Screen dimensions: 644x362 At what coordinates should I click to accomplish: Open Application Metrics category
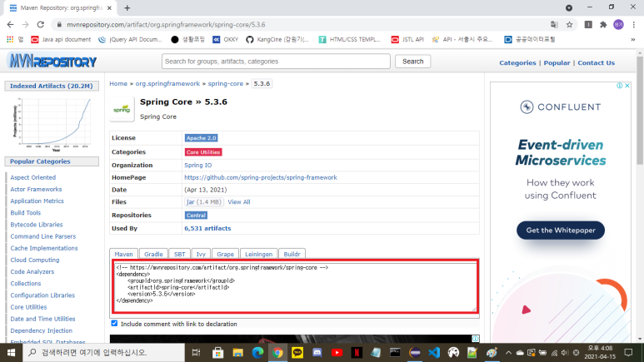(x=37, y=201)
